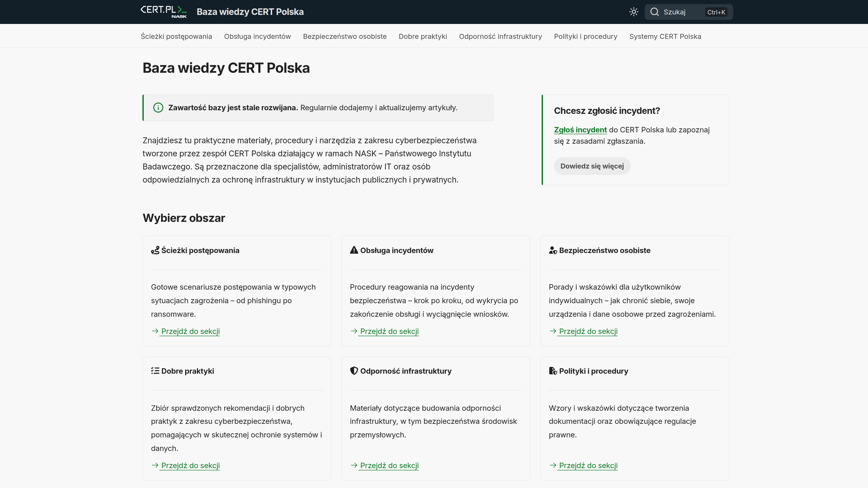The height and width of the screenshot is (488, 868).
Task: Click the arrow icon in Bezpieczeństwo osobiste card
Action: tap(553, 331)
